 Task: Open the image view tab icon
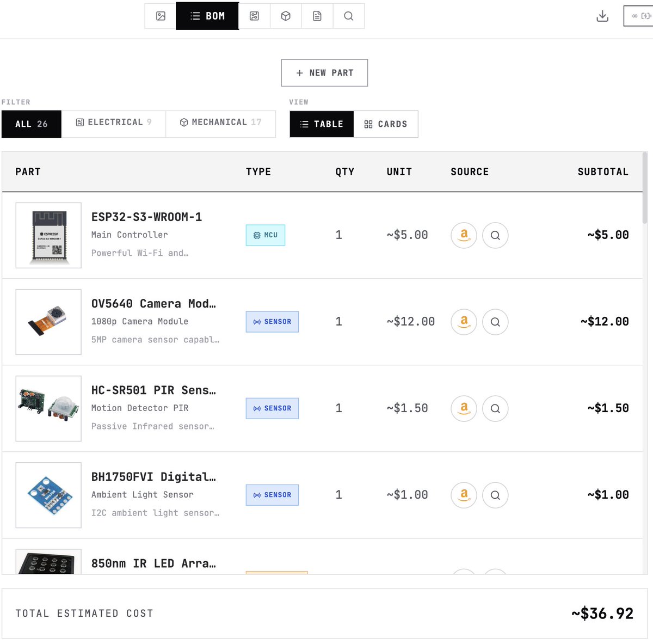pyautogui.click(x=161, y=16)
